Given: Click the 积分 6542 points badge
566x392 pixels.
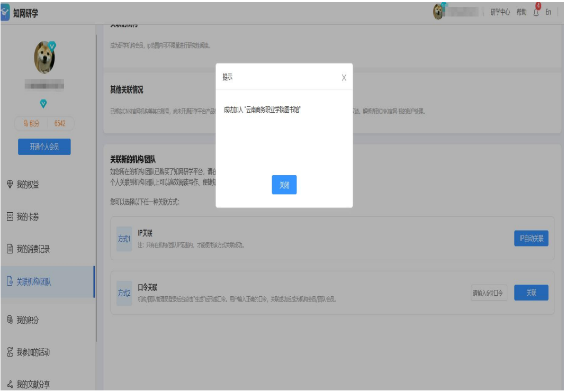Looking at the screenshot, I should coord(44,123).
